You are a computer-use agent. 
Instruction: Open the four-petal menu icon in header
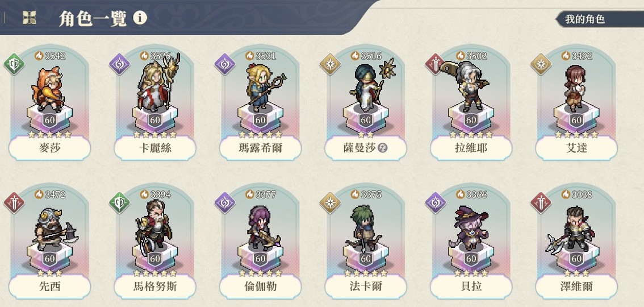pyautogui.click(x=29, y=18)
